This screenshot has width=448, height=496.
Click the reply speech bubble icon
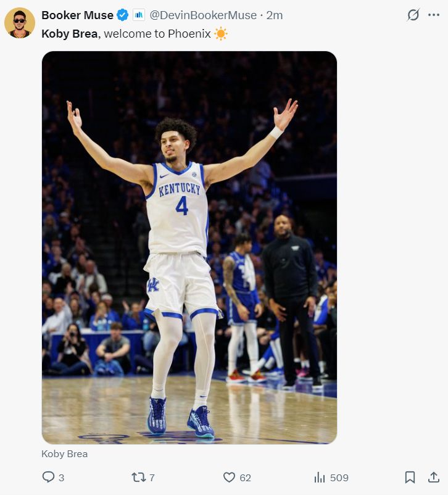[x=49, y=477]
